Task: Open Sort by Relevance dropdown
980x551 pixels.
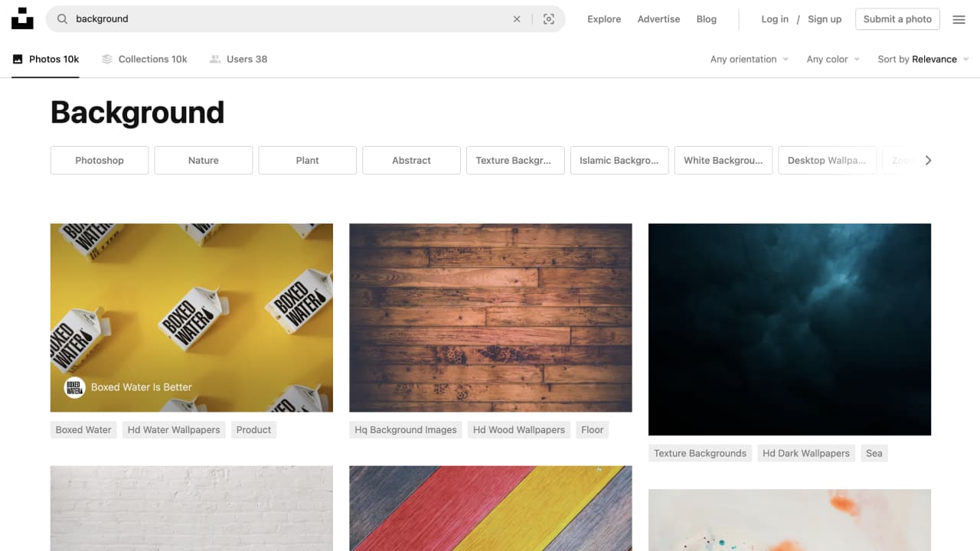Action: (x=923, y=59)
